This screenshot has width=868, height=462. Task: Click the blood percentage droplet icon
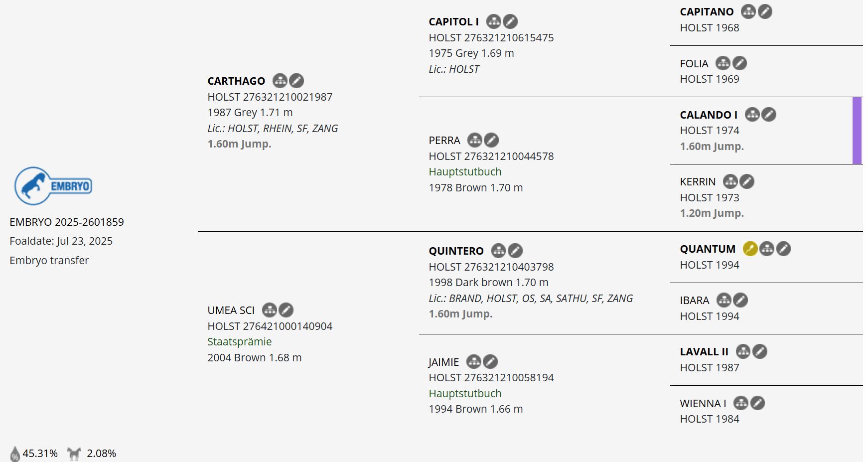point(15,454)
